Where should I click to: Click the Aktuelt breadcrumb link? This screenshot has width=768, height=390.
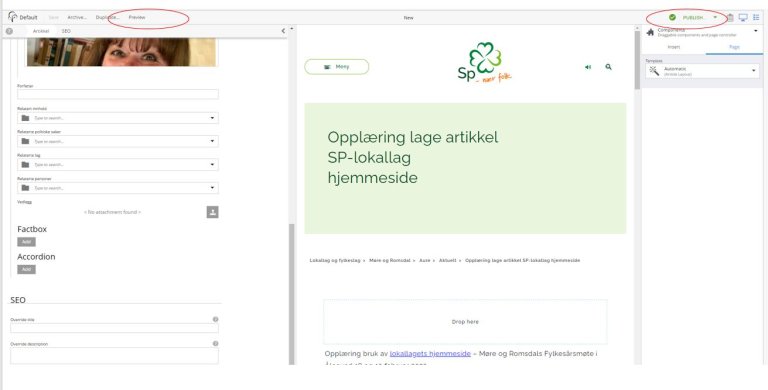(x=448, y=261)
